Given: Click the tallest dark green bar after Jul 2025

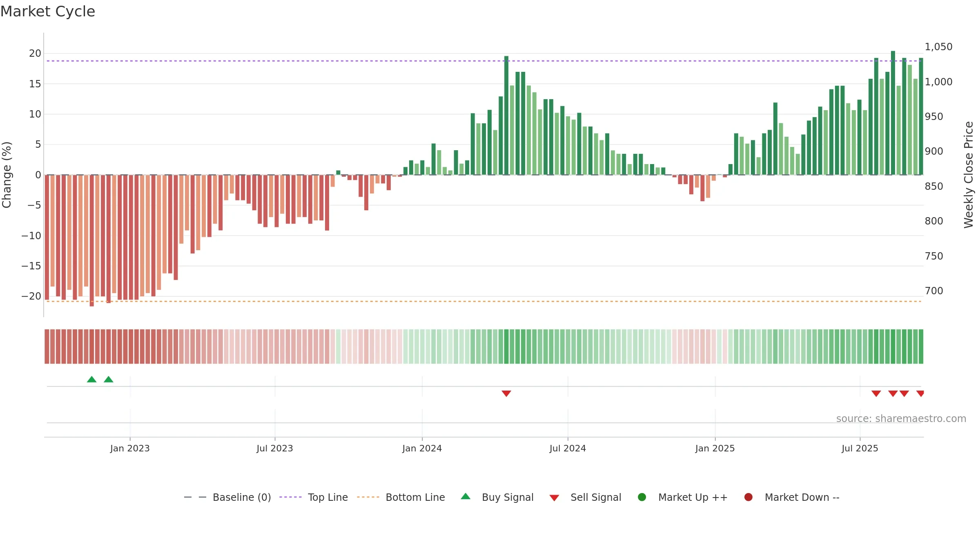Looking at the screenshot, I should coord(893,113).
